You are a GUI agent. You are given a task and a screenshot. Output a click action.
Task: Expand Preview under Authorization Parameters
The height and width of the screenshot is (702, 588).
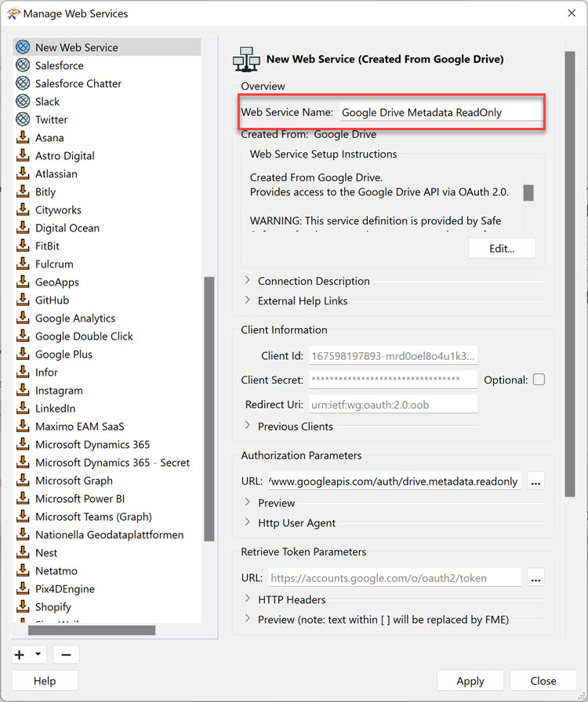248,502
